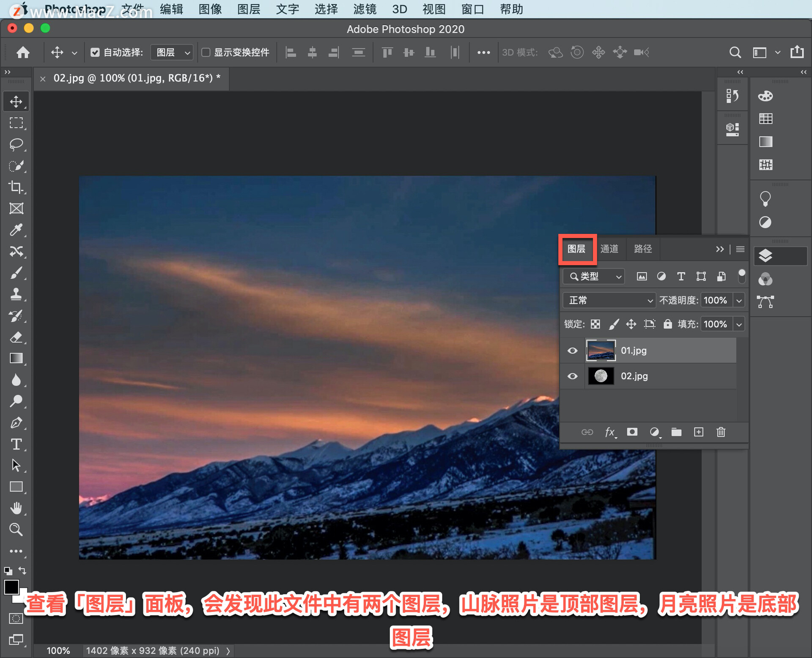Select the Rectangle shape tool

click(16, 487)
